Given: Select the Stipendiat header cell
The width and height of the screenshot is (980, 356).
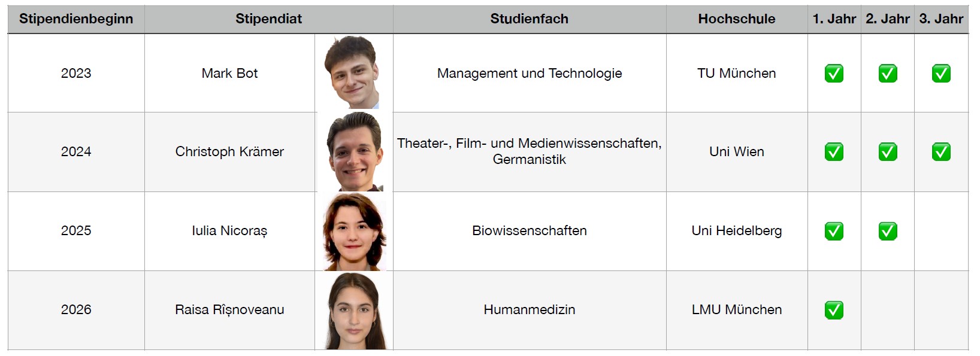Looking at the screenshot, I should pos(269,19).
